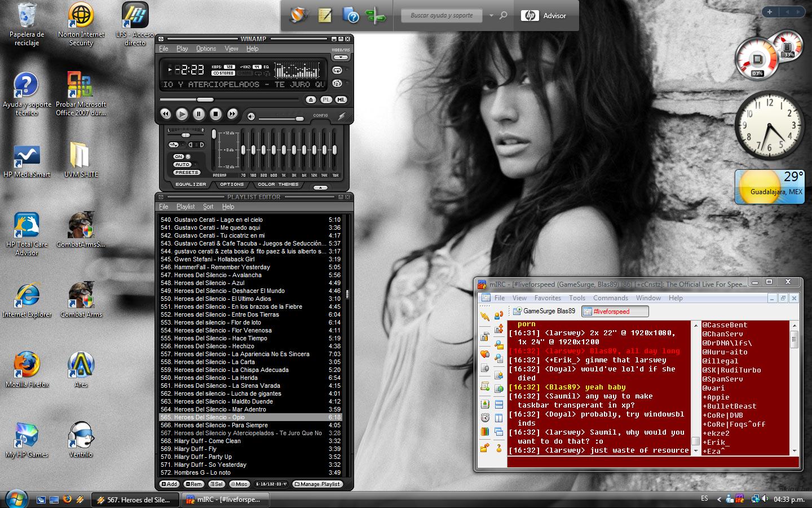Open Winamp Options menu

206,49
